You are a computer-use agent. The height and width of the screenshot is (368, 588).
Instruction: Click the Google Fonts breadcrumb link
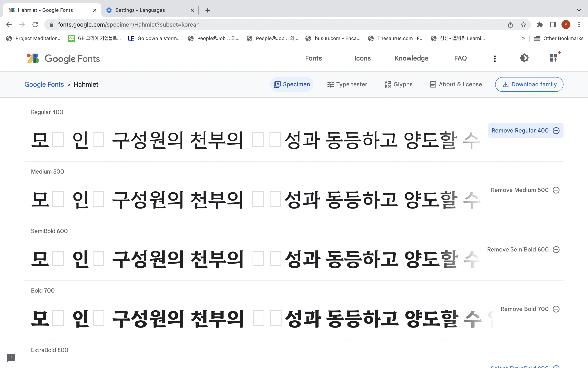[x=44, y=84]
